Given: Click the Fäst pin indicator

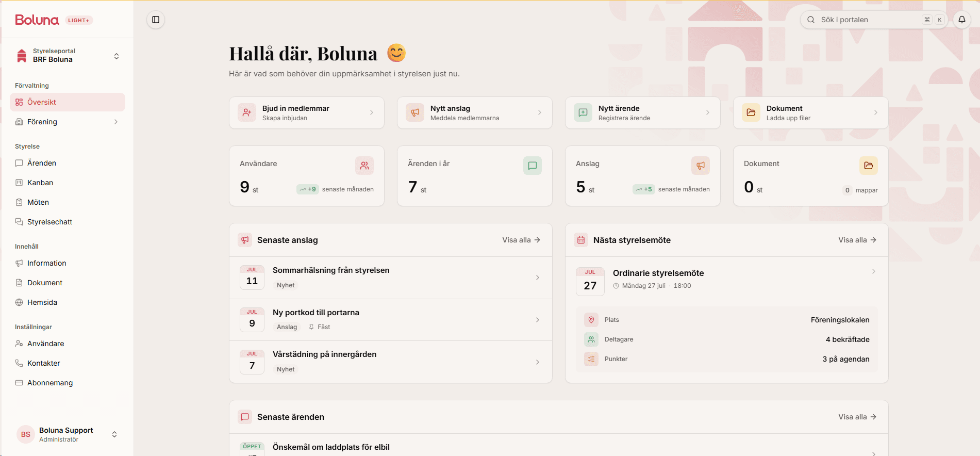Looking at the screenshot, I should tap(320, 327).
